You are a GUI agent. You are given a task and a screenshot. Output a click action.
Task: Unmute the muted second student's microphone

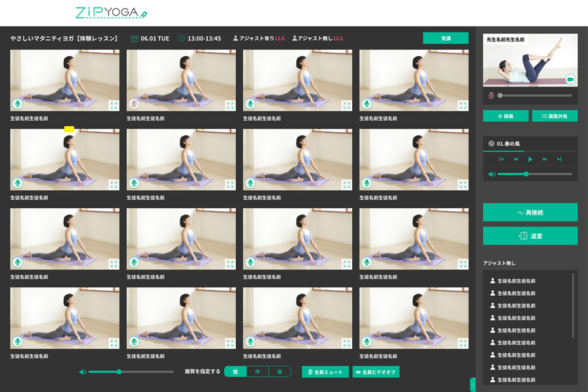pyautogui.click(x=134, y=104)
